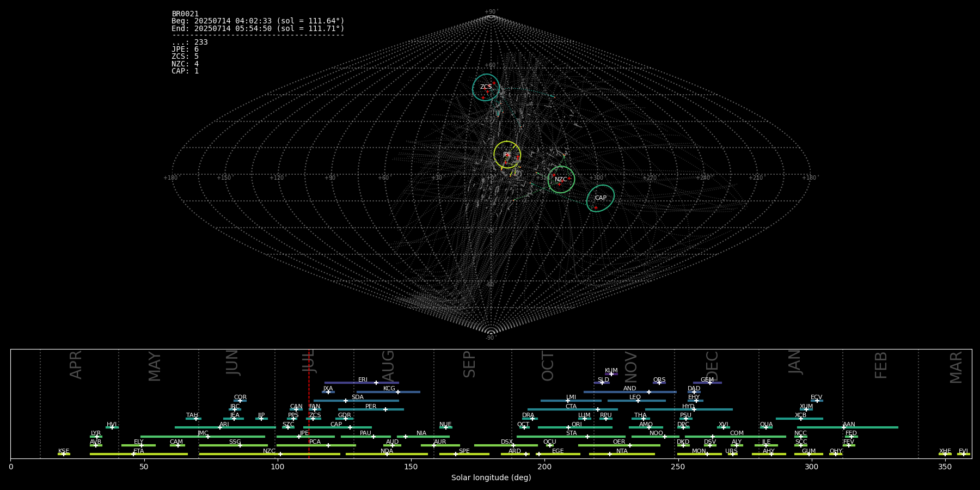Click the 'Solar longitude (deg)' axis label
The image size is (980, 490).
click(x=491, y=478)
